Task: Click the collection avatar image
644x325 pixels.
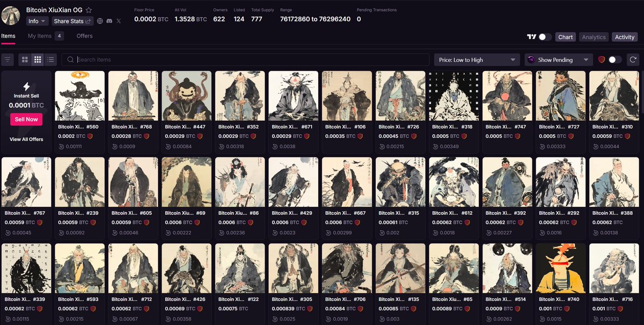Action: (10, 15)
